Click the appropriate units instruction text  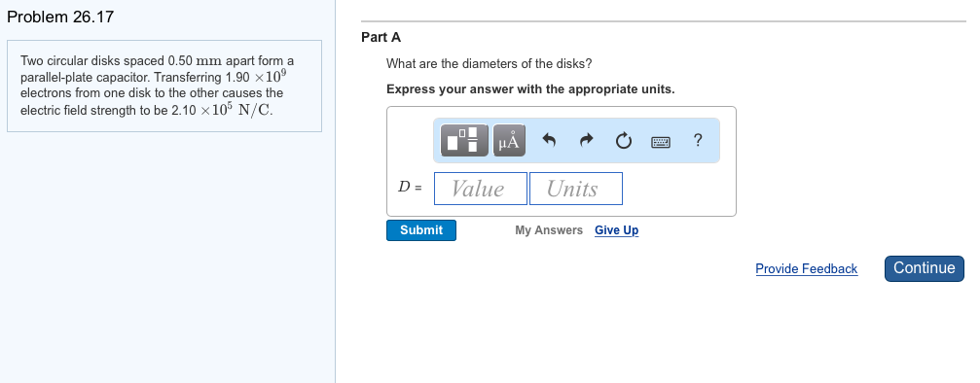tap(530, 89)
